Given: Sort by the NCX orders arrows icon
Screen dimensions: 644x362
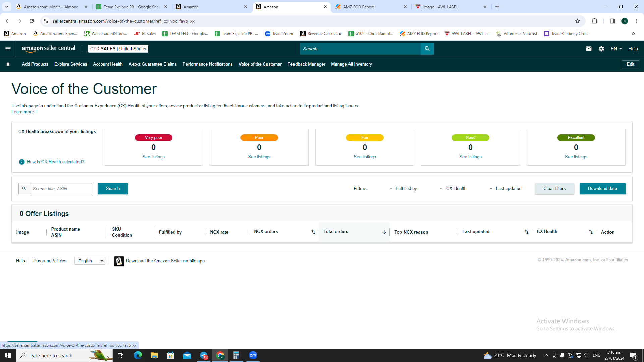Looking at the screenshot, I should coord(313,232).
